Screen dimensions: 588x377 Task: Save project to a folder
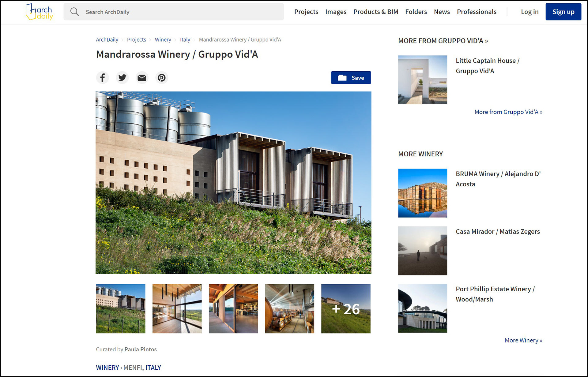pos(351,78)
